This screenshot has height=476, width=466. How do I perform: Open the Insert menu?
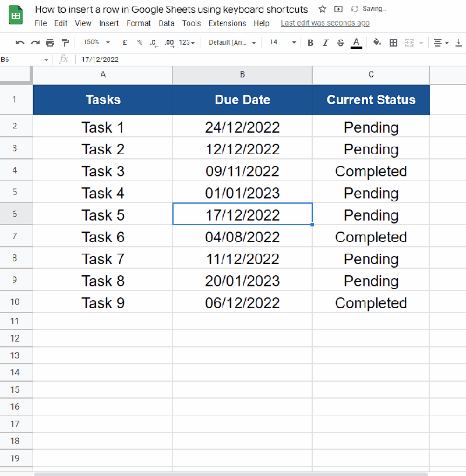109,23
